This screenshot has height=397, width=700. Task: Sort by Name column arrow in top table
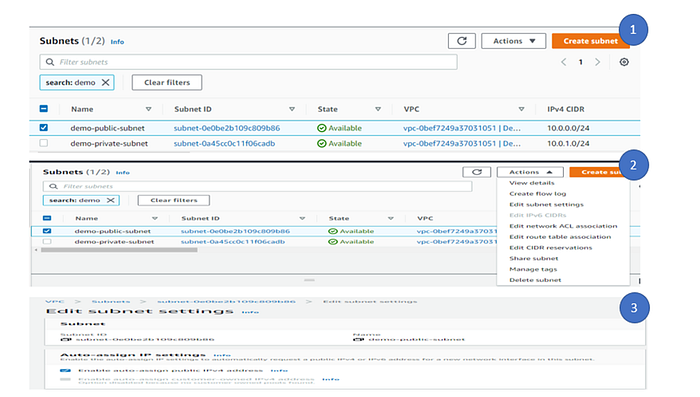pyautogui.click(x=148, y=109)
